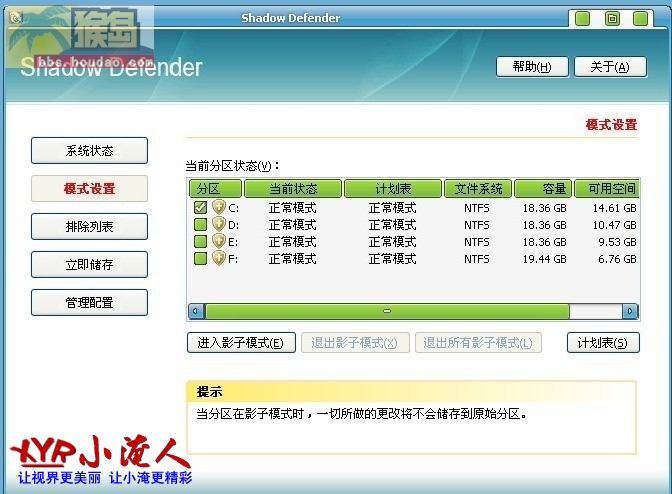Click the 帮助(H) button
672x494 pixels.
[532, 67]
